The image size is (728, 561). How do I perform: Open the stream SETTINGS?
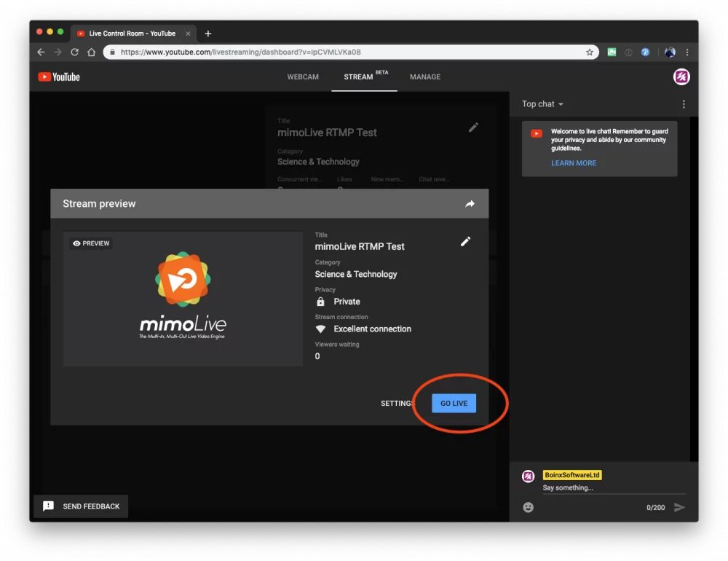397,404
